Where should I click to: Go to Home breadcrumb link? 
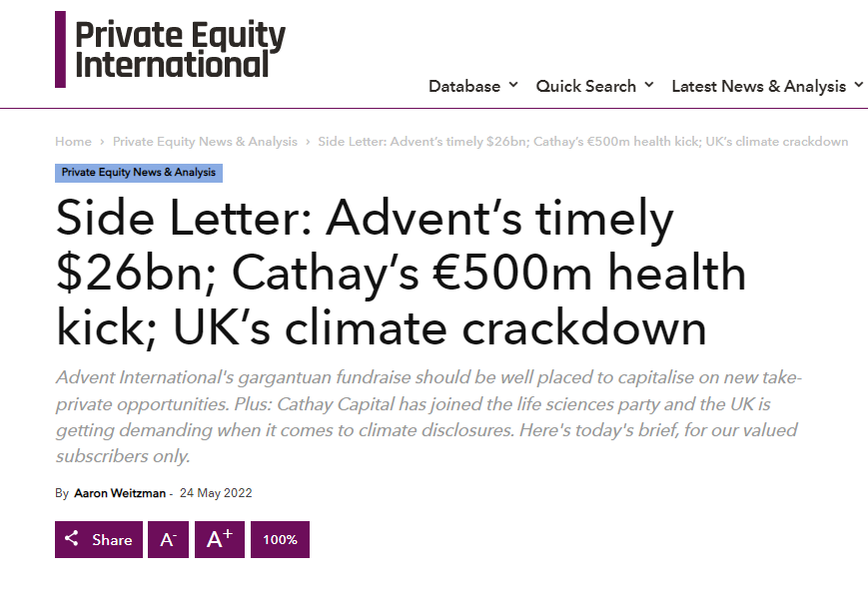point(73,142)
